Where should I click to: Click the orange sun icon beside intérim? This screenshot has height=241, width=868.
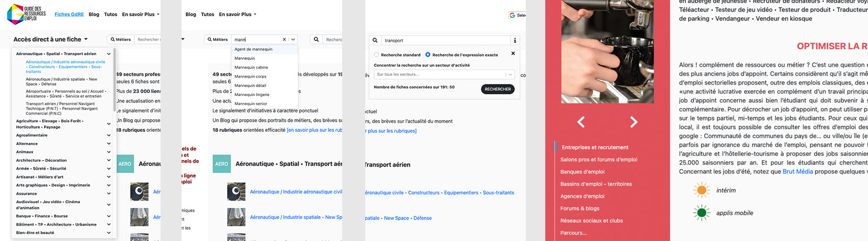click(701, 190)
